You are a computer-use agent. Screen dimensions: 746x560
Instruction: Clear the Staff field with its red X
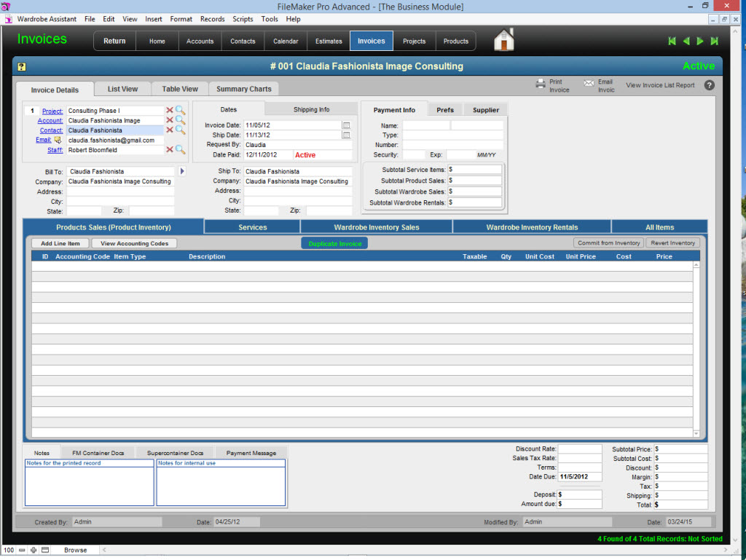pos(169,150)
